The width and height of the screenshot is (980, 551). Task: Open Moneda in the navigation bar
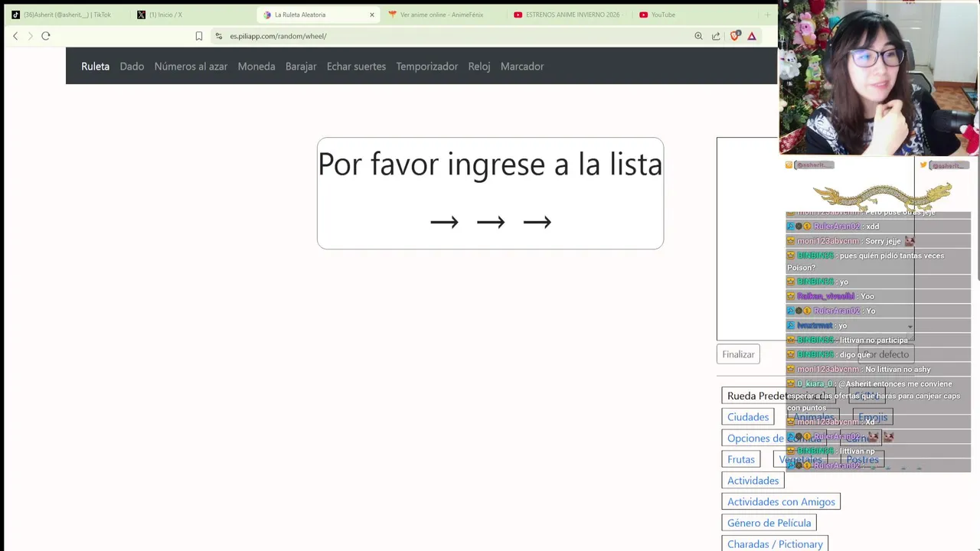click(x=256, y=67)
